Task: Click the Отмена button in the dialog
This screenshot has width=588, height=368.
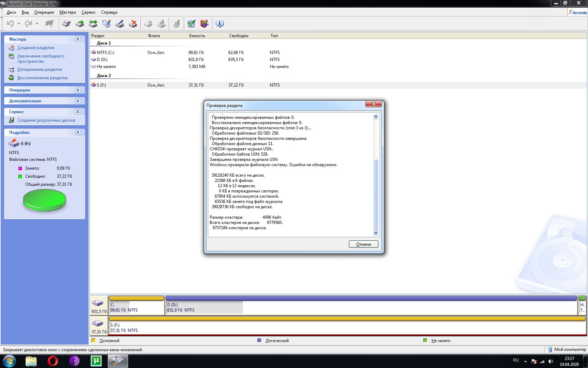Action: click(x=363, y=244)
